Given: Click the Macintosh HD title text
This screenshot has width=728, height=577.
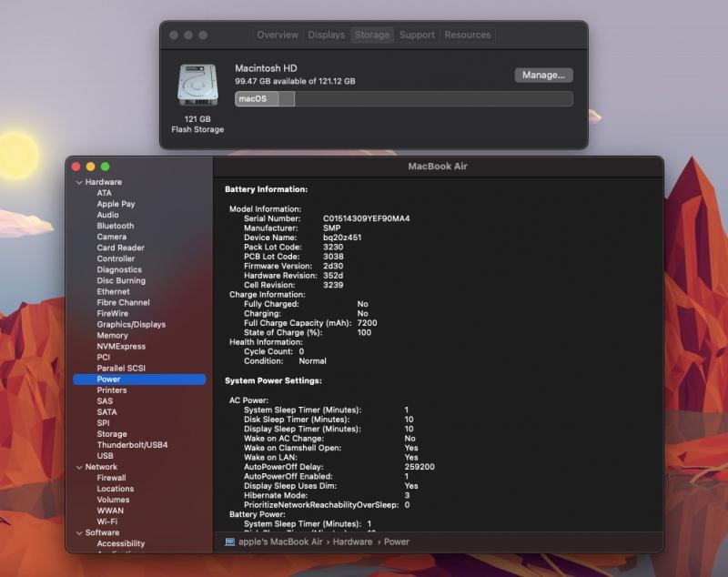Looking at the screenshot, I should [266, 68].
